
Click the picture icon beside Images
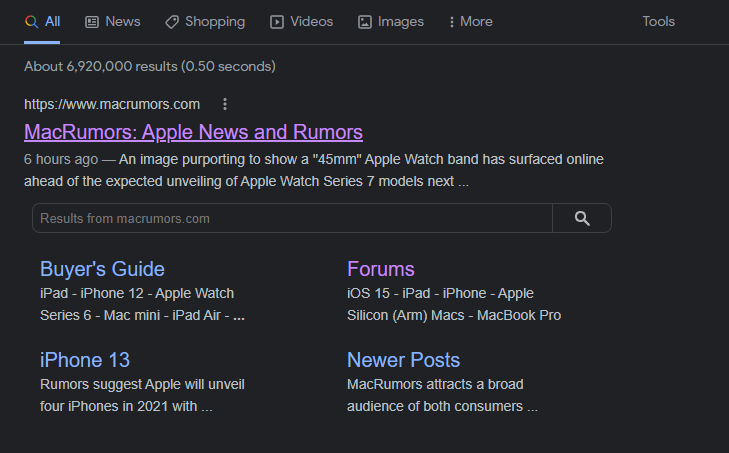365,22
